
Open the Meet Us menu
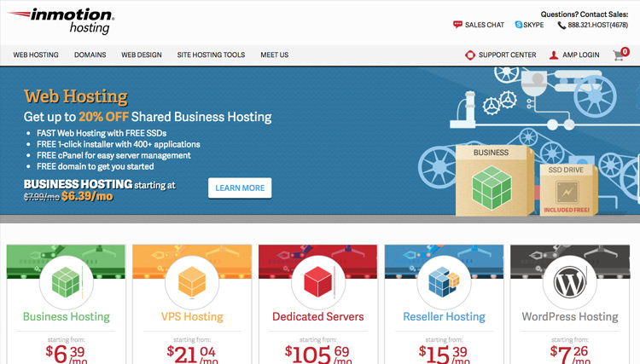click(274, 55)
